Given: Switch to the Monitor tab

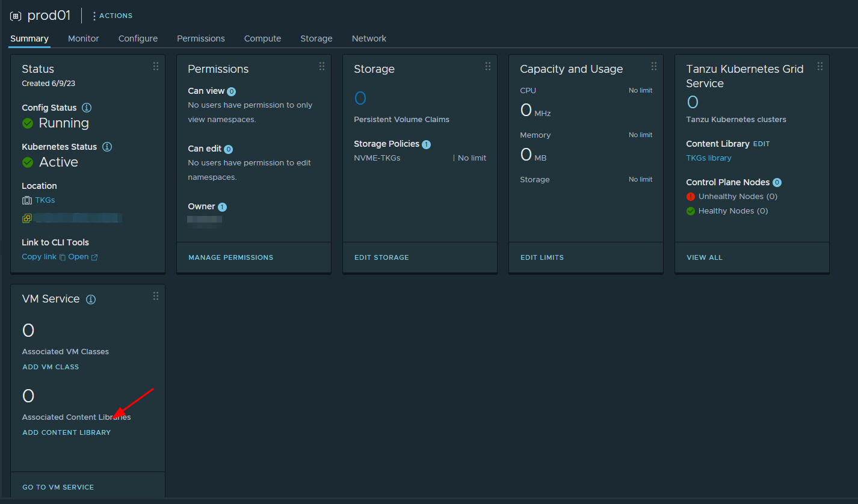Looking at the screenshot, I should (x=84, y=38).
